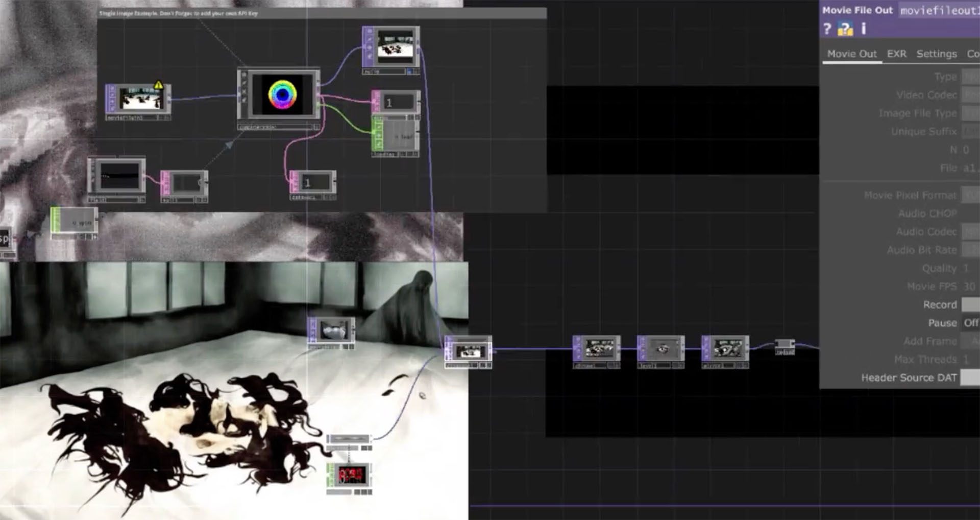The height and width of the screenshot is (520, 980).
Task: Click the Python help icon
Action: (845, 29)
